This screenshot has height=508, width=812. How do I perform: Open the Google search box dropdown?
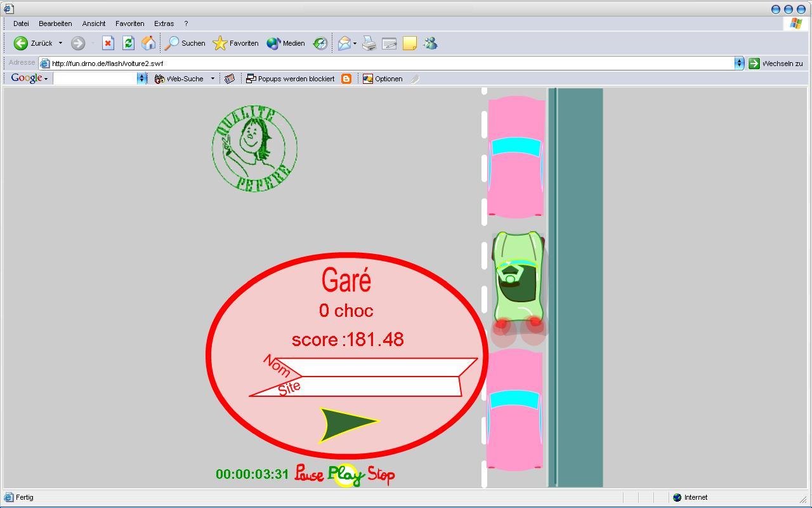coord(142,79)
